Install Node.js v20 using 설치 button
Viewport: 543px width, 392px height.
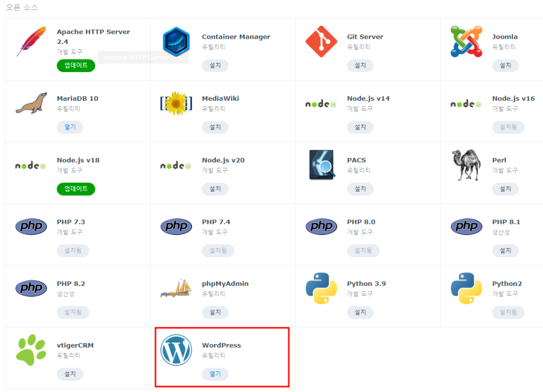(x=215, y=189)
